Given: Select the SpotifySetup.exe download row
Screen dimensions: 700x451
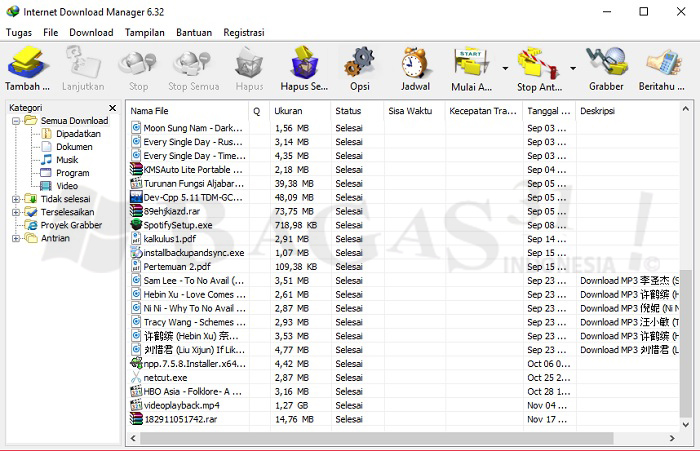Looking at the screenshot, I should tap(404, 225).
